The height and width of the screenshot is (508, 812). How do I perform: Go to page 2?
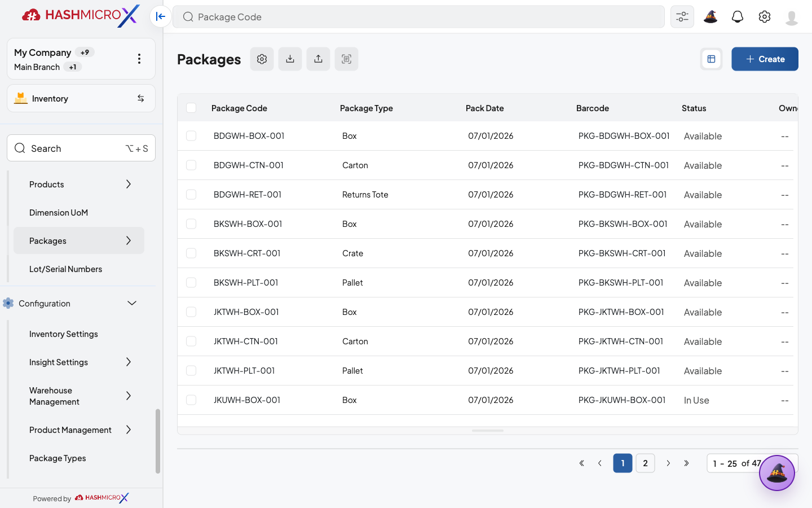coord(645,463)
